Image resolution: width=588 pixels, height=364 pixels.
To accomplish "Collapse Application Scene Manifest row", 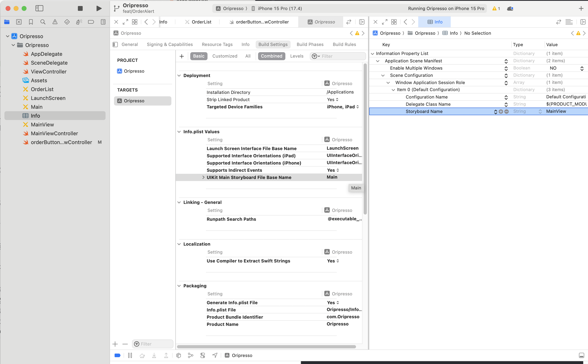I will pos(378,61).
